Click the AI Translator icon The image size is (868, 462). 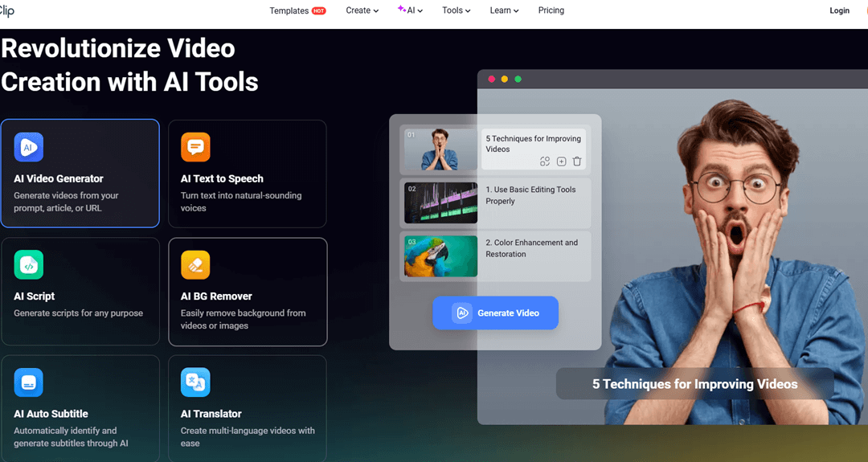(195, 382)
